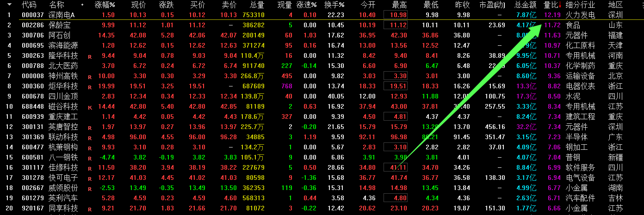Viewport: 644px width, 215px height.
Task: Sort the list by 涨幅% header
Action: point(105,5)
